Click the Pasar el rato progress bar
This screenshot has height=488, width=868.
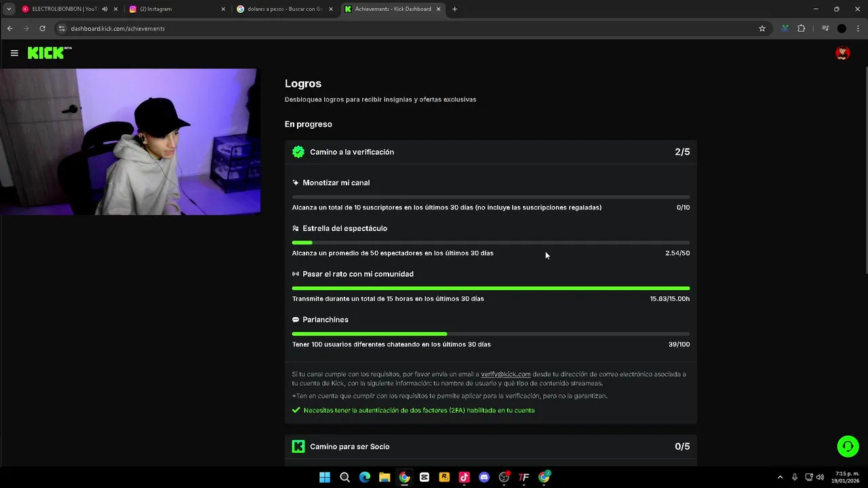pos(491,288)
